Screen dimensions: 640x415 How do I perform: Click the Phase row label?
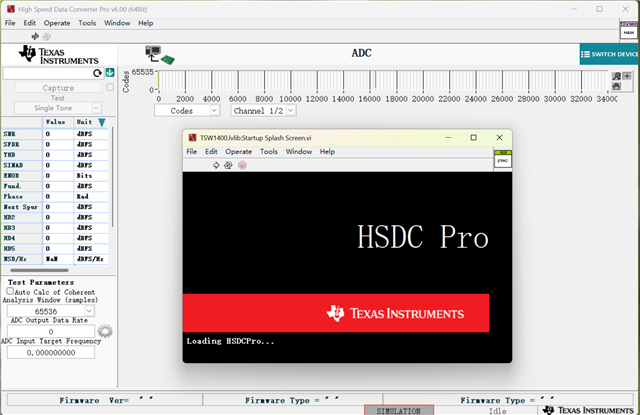coord(13,196)
